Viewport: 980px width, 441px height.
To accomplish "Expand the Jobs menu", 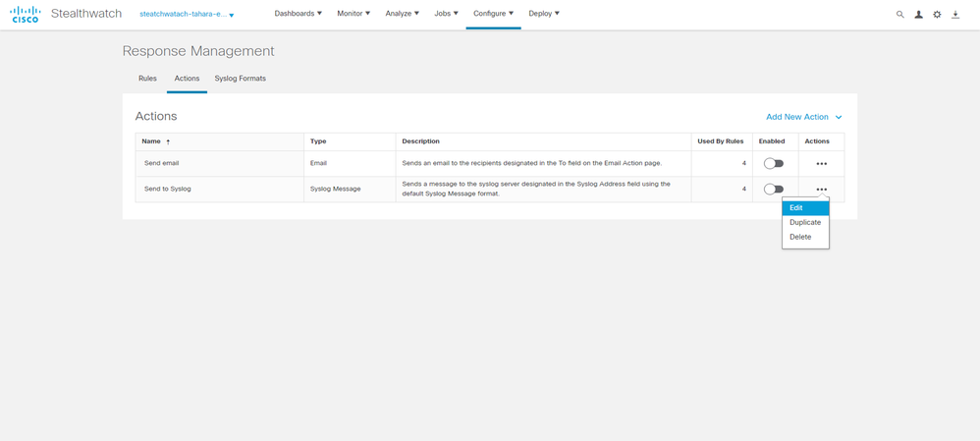I will click(446, 13).
